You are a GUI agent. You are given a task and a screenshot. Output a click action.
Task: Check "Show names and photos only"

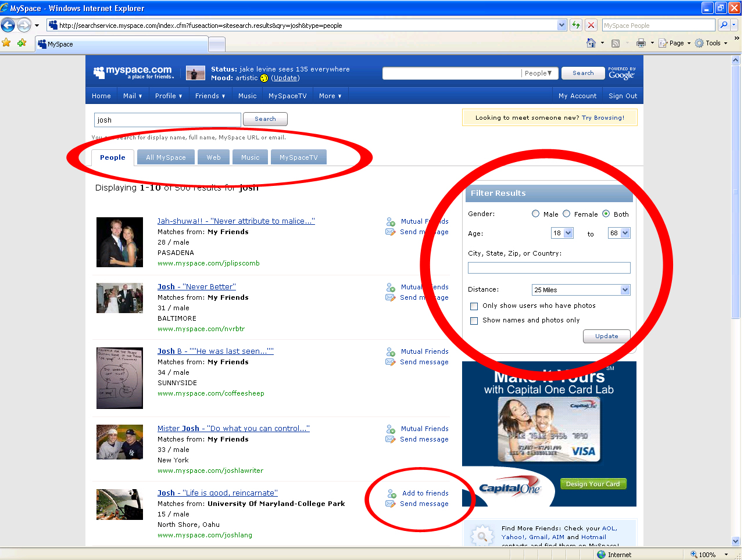tap(474, 321)
